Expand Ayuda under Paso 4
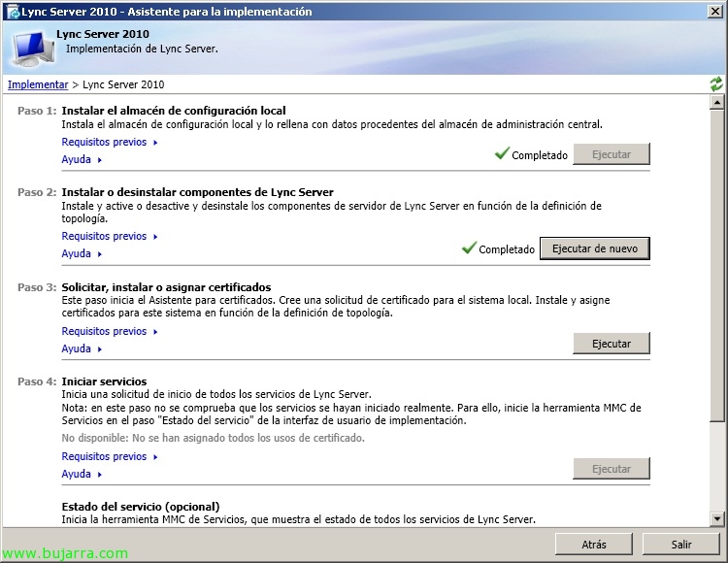This screenshot has width=728, height=563. [x=82, y=474]
